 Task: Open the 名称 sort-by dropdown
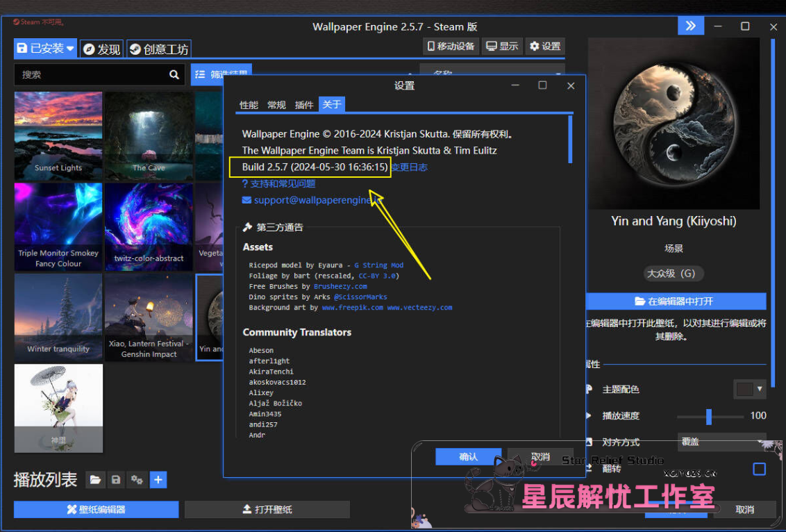492,72
